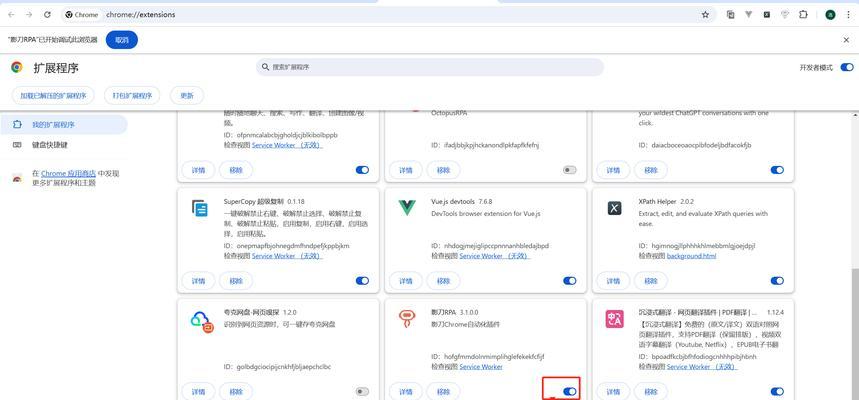The width and height of the screenshot is (859, 400).
Task: Open the SuperCopy extension icon in toolbar
Action: (x=730, y=15)
